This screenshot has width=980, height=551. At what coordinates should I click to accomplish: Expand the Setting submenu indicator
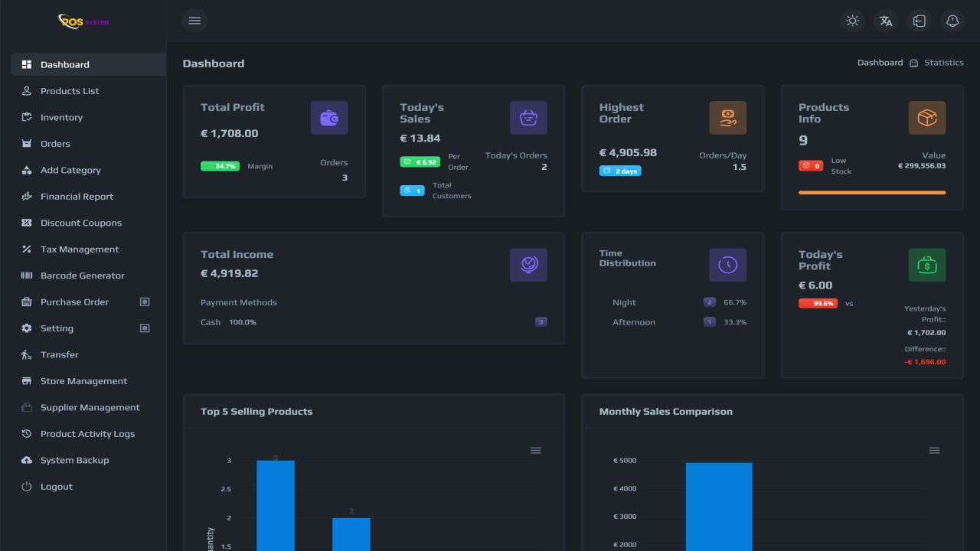coord(145,328)
